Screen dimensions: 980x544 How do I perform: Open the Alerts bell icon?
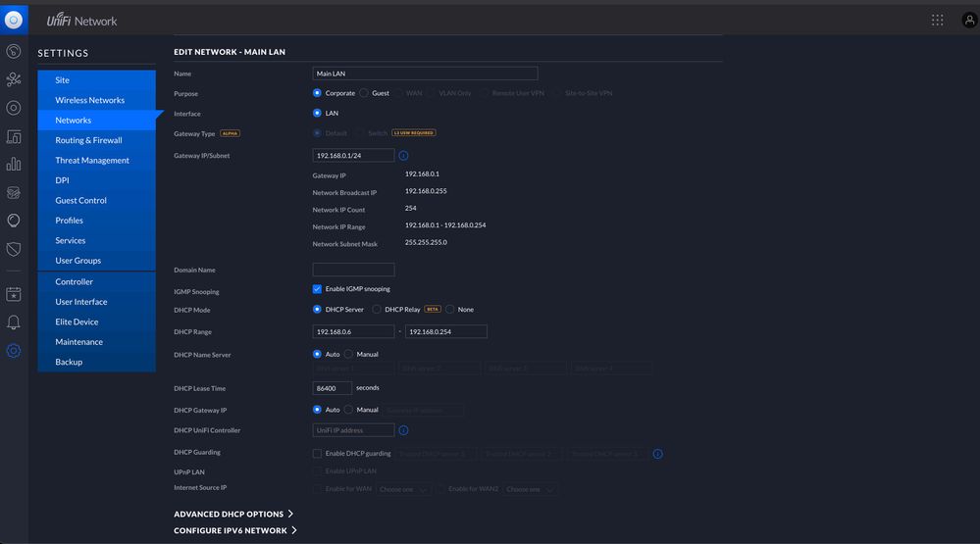pyautogui.click(x=14, y=322)
